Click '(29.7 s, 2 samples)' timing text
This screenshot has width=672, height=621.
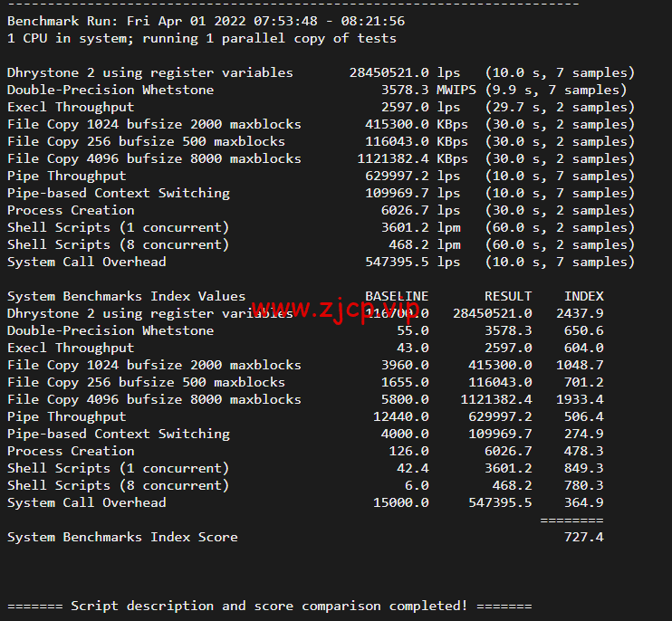(560, 107)
